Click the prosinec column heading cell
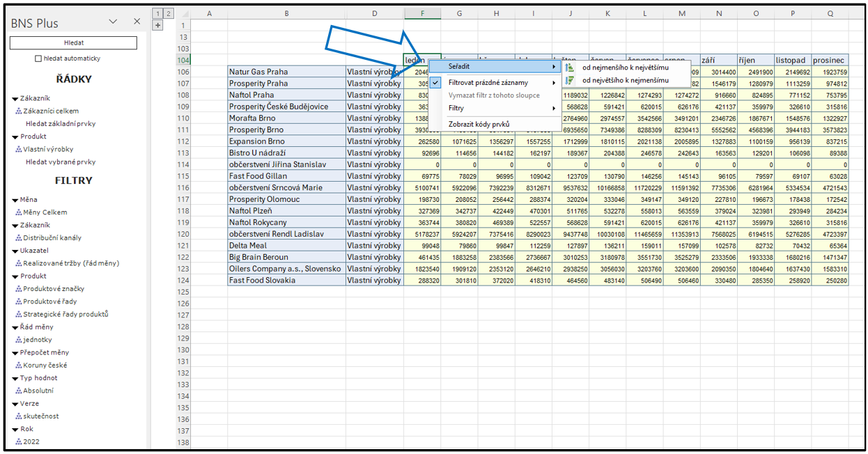Image resolution: width=868 pixels, height=454 pixels. pos(830,60)
